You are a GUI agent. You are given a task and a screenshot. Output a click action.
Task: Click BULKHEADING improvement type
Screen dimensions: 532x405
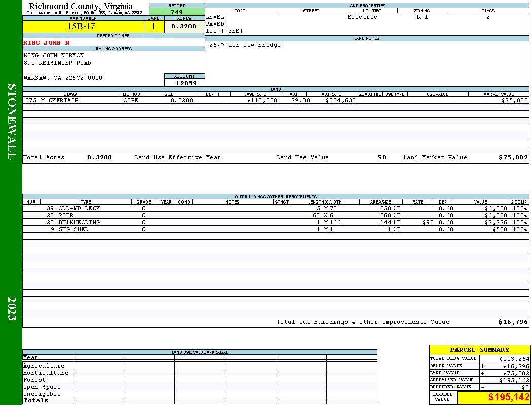(79, 223)
